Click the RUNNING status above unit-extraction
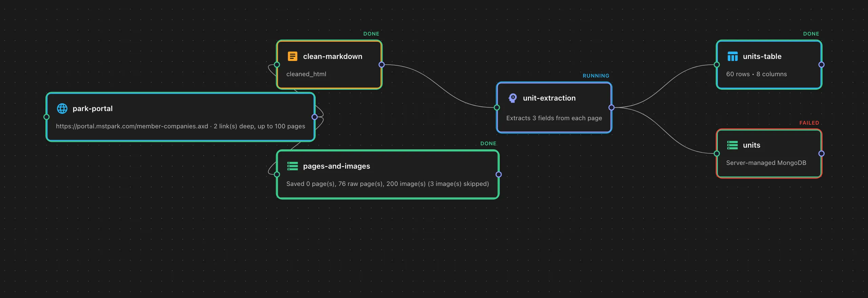 [596, 76]
